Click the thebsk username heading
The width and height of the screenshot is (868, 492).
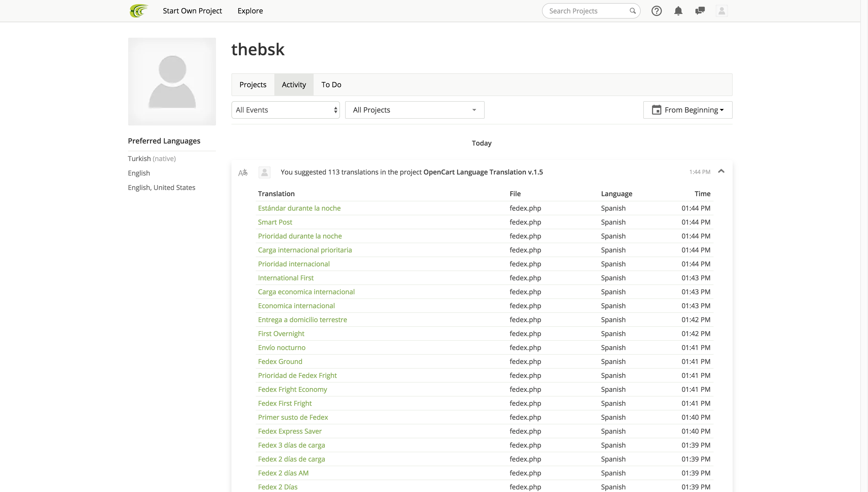(258, 49)
